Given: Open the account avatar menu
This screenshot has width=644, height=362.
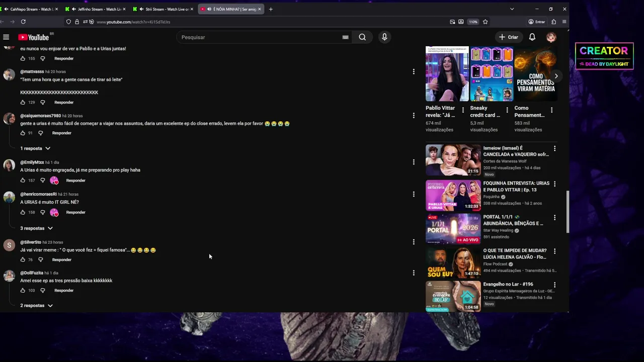Looking at the screenshot, I should [551, 37].
